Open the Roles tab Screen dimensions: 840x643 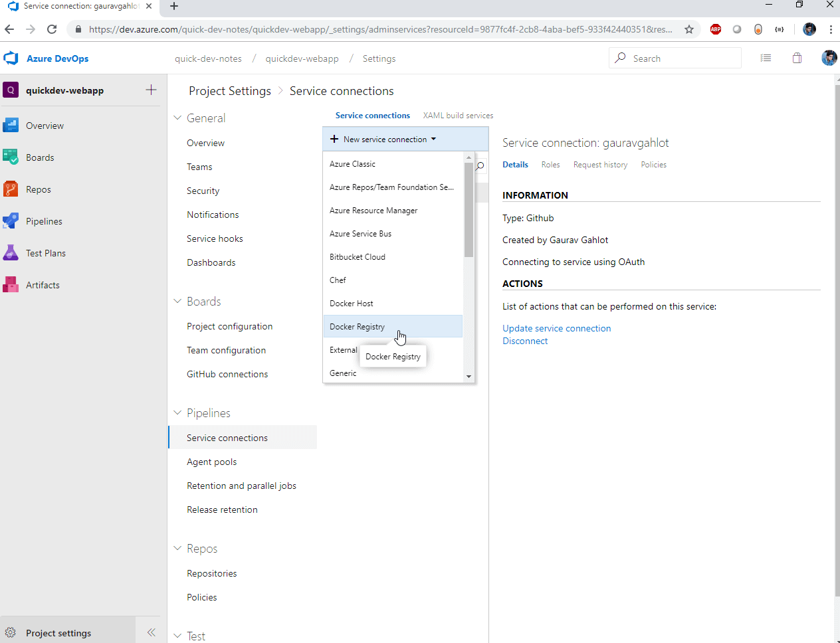550,165
